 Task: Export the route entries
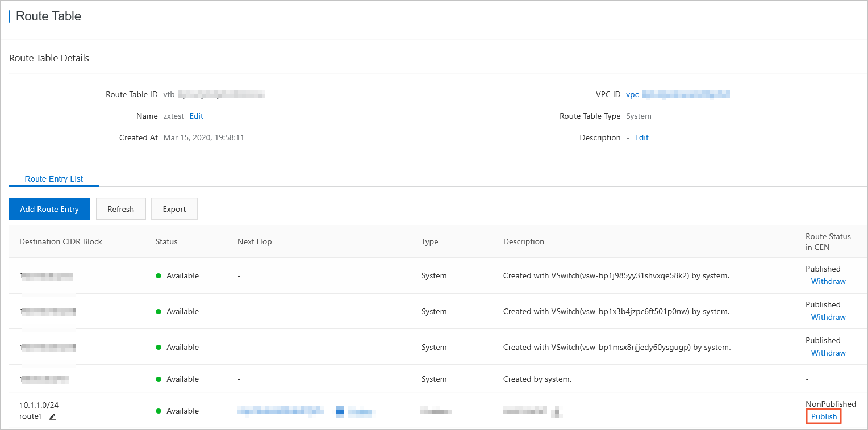(x=174, y=208)
